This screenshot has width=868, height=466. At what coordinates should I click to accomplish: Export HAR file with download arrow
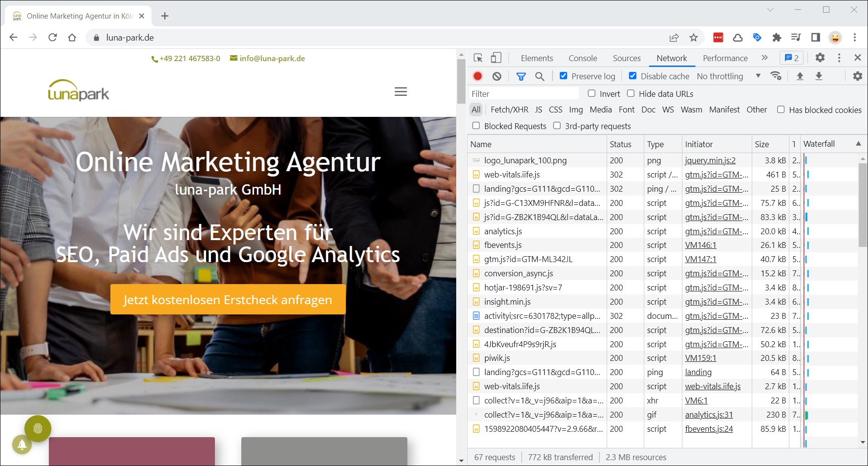tap(819, 76)
